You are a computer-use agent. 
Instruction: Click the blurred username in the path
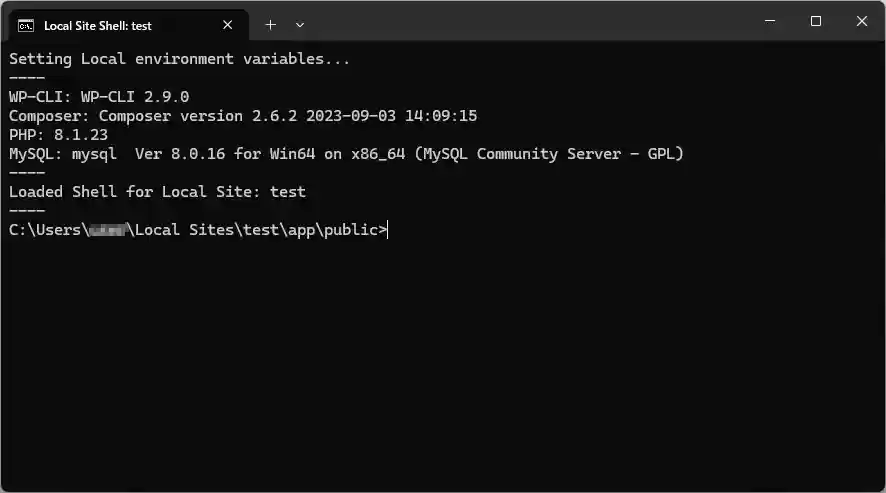(105, 230)
